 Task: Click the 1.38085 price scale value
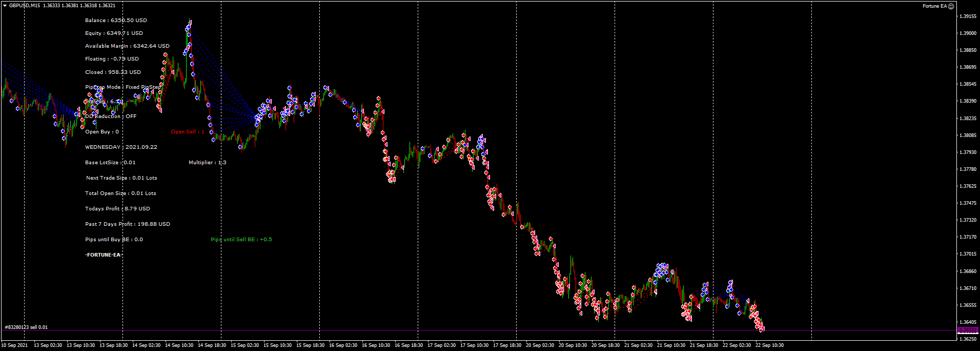coord(968,135)
